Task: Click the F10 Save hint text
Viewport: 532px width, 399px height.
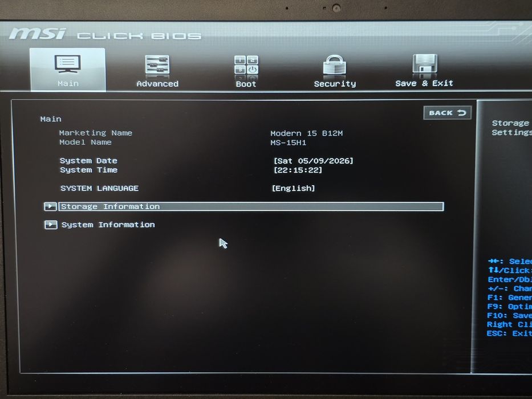Action: point(509,316)
